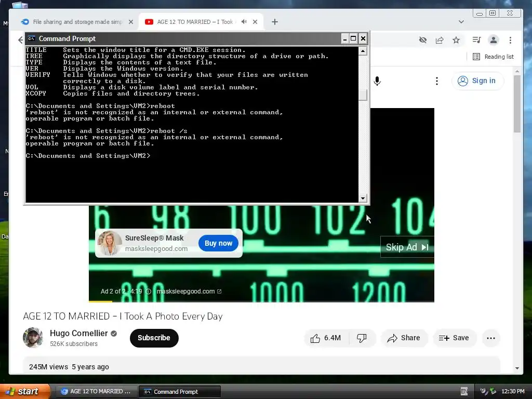
Task: Close the File sharing and storage tab
Action: (130, 22)
